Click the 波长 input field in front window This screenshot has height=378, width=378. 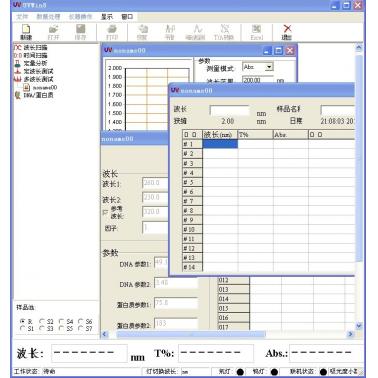coord(229,110)
